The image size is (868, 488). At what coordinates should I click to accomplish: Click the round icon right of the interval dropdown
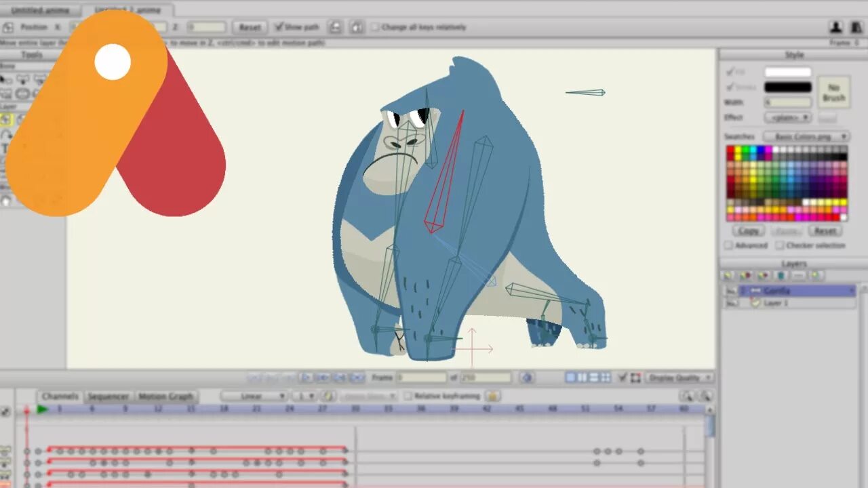point(329,396)
